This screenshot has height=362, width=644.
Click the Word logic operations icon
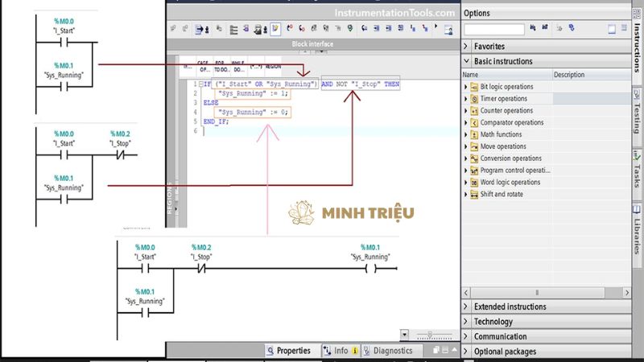(x=474, y=183)
